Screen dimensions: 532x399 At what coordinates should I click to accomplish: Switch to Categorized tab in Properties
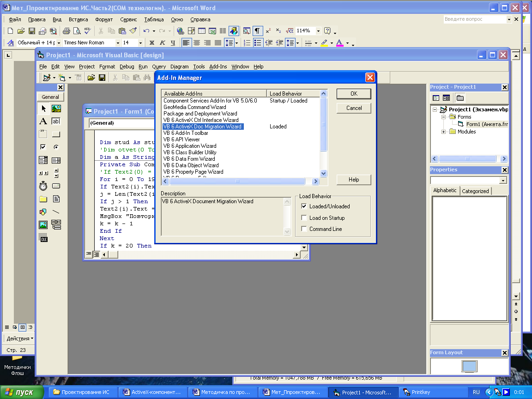[475, 191]
